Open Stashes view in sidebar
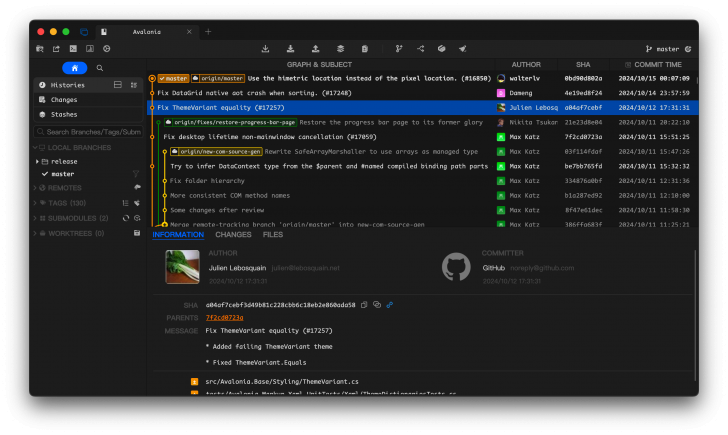 (88, 115)
